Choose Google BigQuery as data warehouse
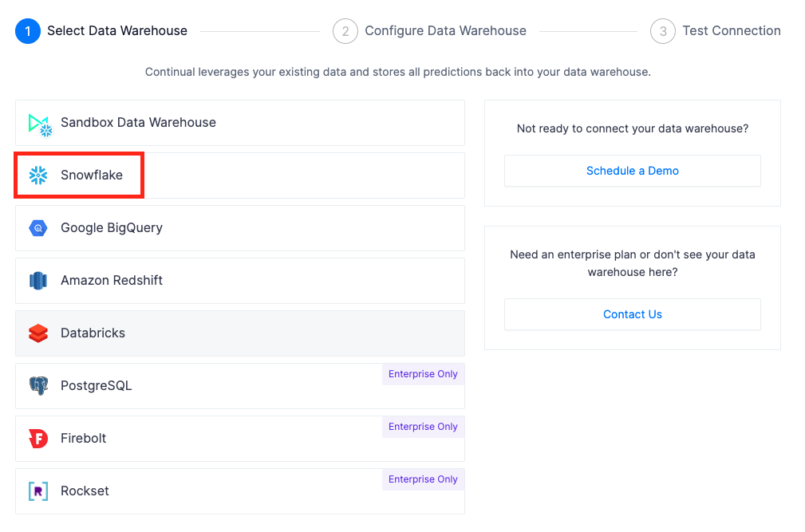Screen dimensions: 805x532 point(239,228)
